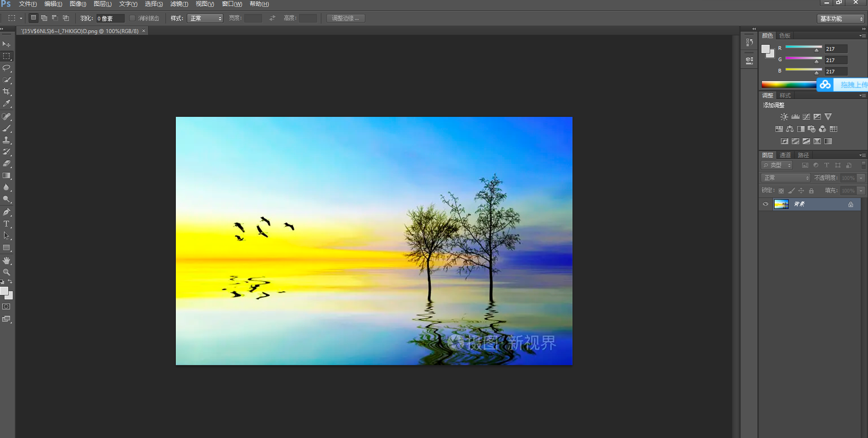Select the Clone Stamp tool
This screenshot has width=868, height=438.
tap(6, 140)
